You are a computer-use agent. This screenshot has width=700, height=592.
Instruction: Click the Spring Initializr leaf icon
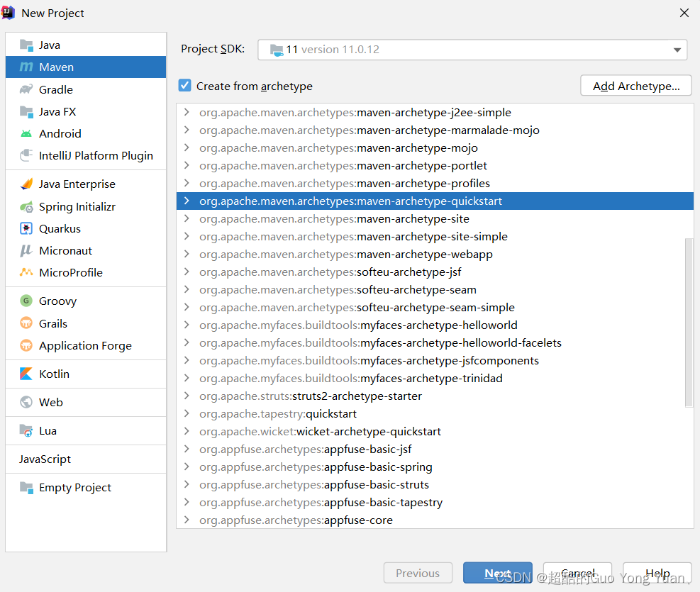pos(26,206)
